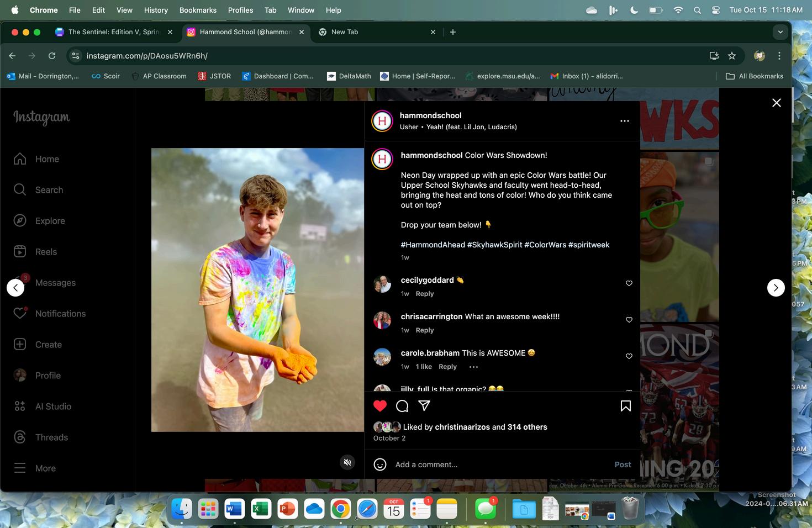The height and width of the screenshot is (528, 812).
Task: Unmute the post audio using speaker icon
Action: pos(347,462)
